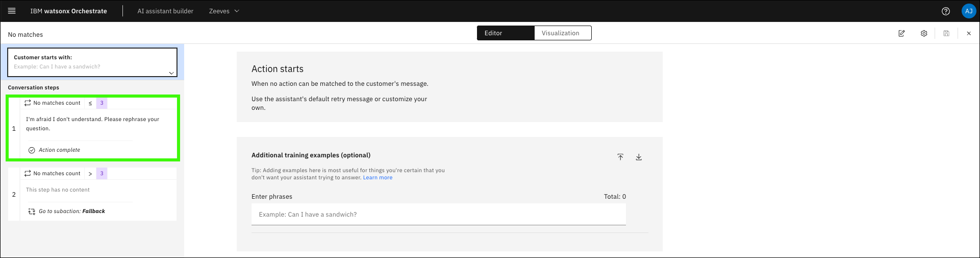Click the Learn more link
Viewport: 980px width, 258px height.
point(378,178)
